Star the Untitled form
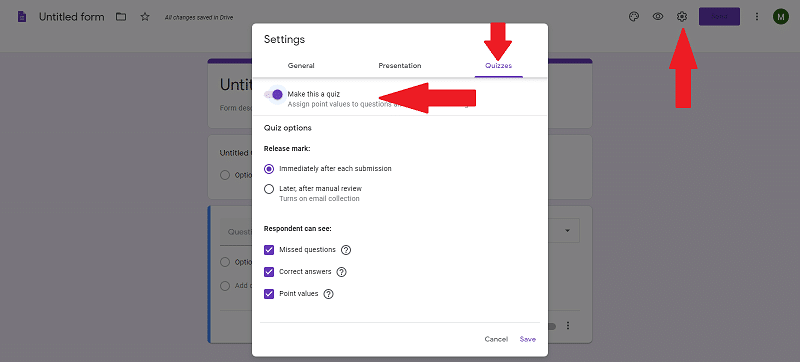The image size is (800, 362). click(145, 17)
